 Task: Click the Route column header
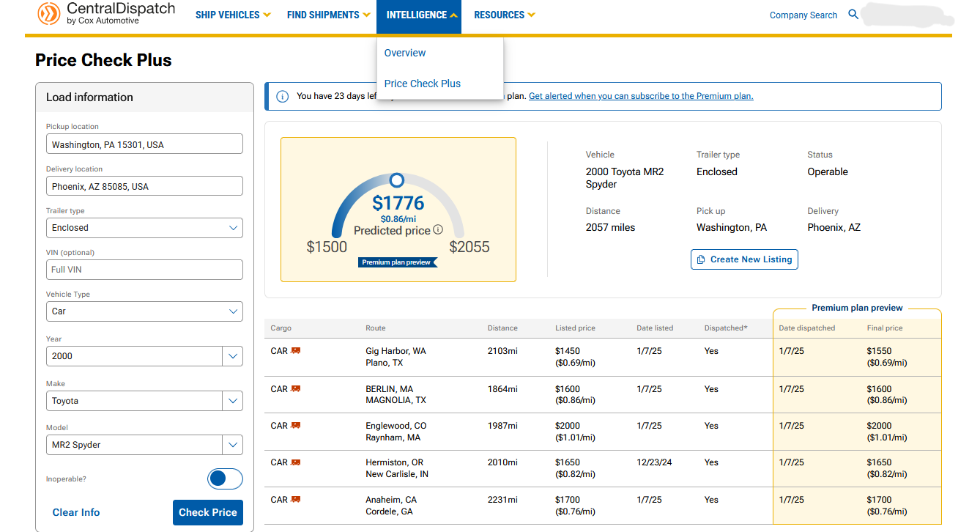click(x=376, y=328)
